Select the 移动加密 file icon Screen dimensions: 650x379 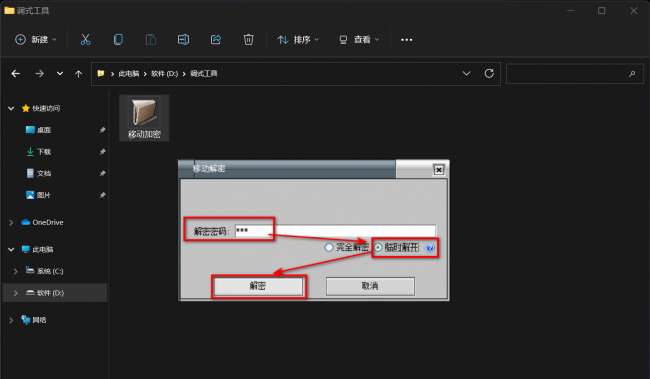click(x=144, y=118)
